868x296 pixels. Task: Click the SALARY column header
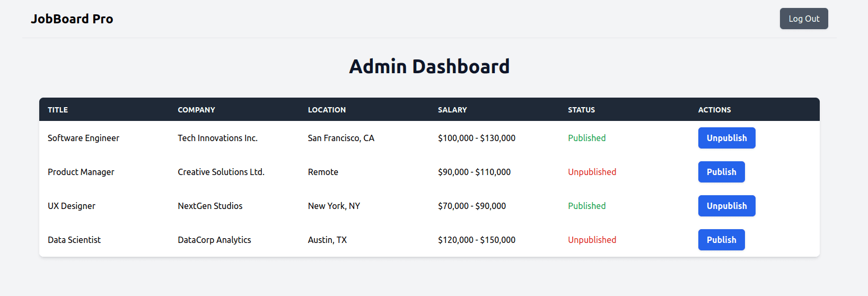click(452, 110)
